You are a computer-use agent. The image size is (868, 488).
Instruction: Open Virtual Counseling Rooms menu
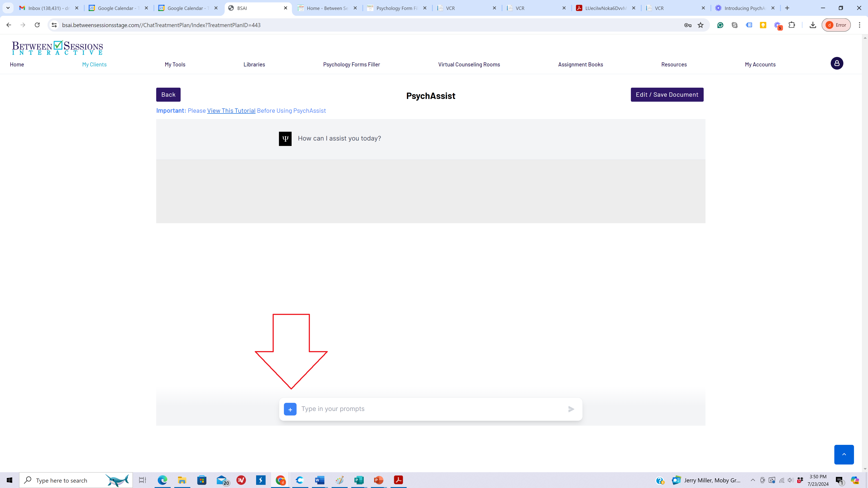[469, 64]
